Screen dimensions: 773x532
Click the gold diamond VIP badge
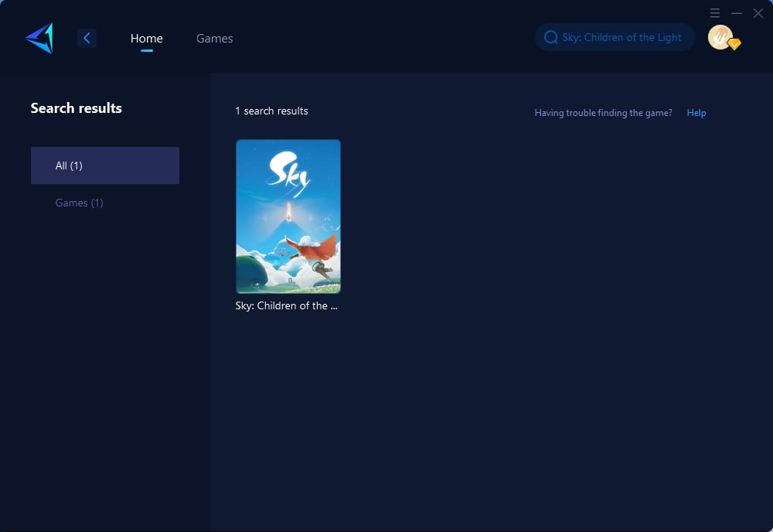(734, 45)
